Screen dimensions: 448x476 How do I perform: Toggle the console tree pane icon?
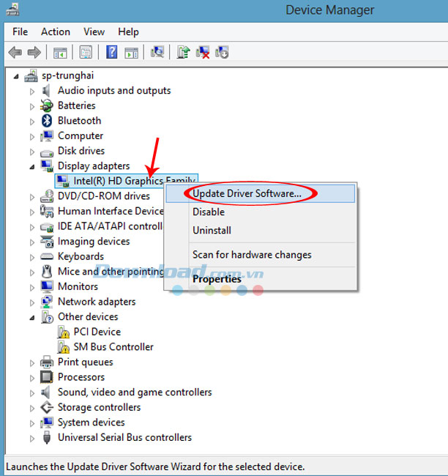point(60,53)
